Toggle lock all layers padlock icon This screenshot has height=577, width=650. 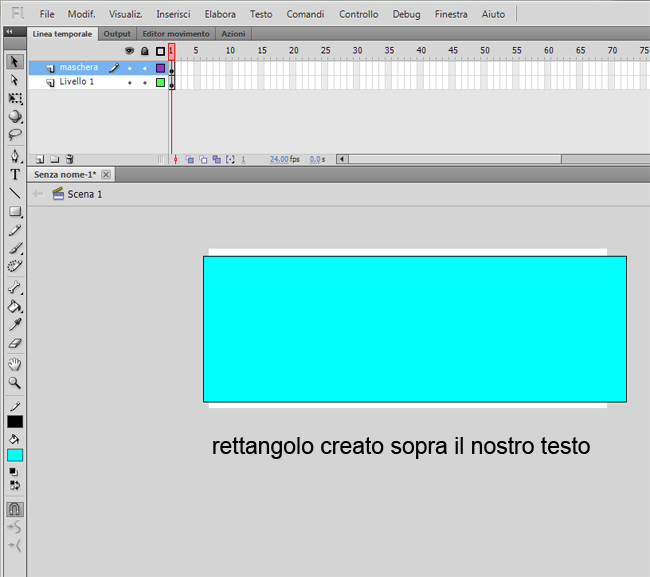coord(144,51)
